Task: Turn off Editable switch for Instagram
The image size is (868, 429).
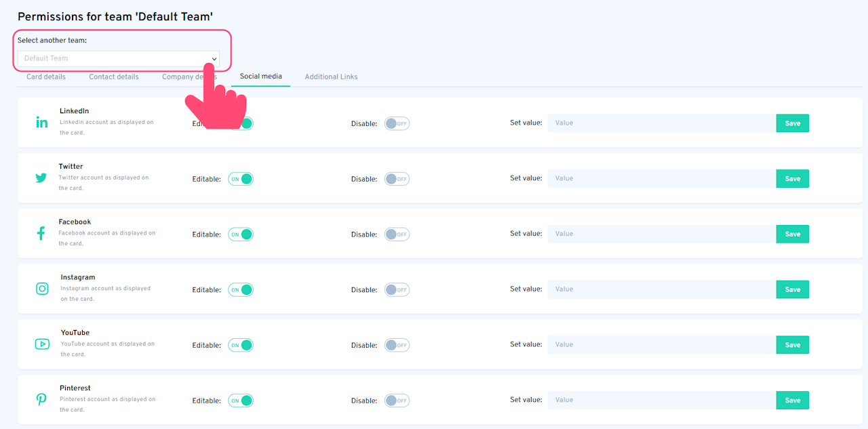Action: (241, 290)
